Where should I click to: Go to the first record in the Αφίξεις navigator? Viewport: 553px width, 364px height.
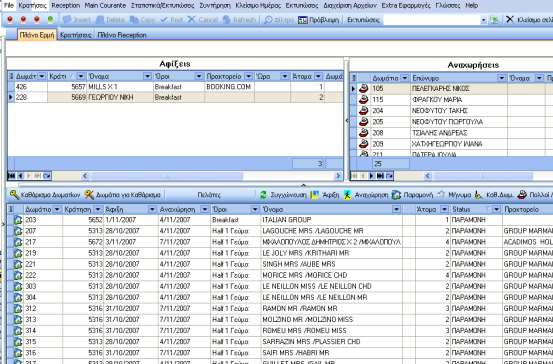(x=12, y=176)
